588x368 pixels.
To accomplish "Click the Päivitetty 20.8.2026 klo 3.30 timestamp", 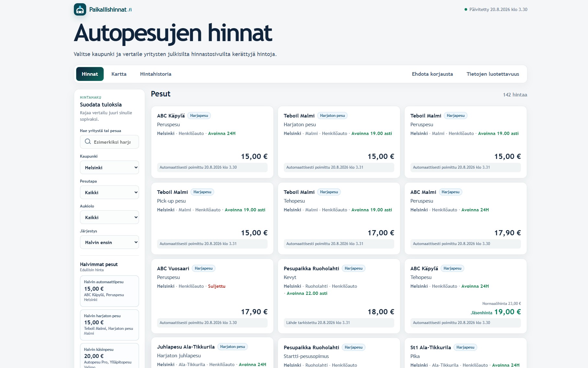I will pos(498,10).
